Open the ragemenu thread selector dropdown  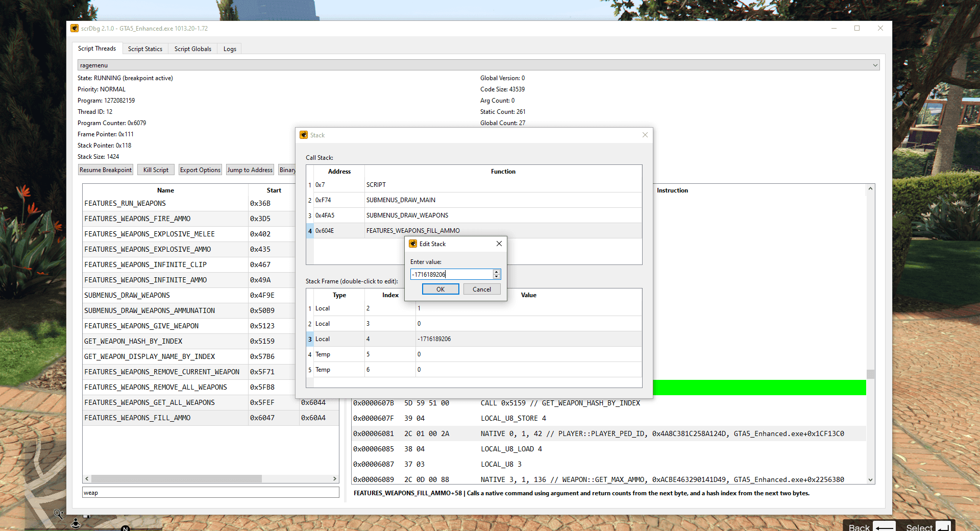874,65
